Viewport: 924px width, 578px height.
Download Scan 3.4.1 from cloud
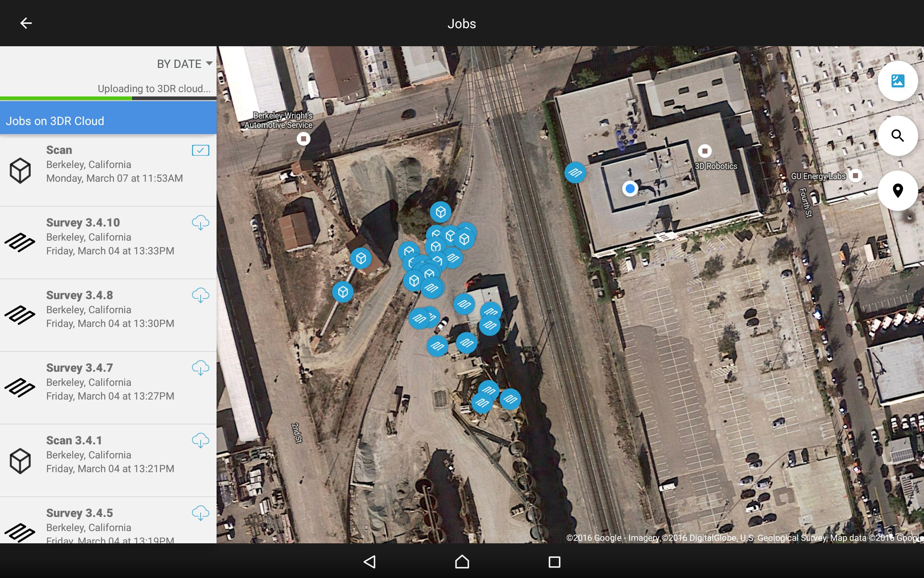(200, 440)
